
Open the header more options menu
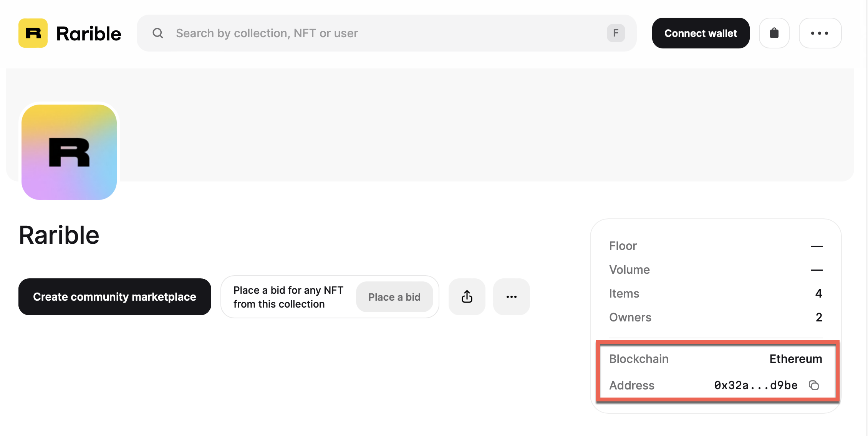[x=820, y=33]
